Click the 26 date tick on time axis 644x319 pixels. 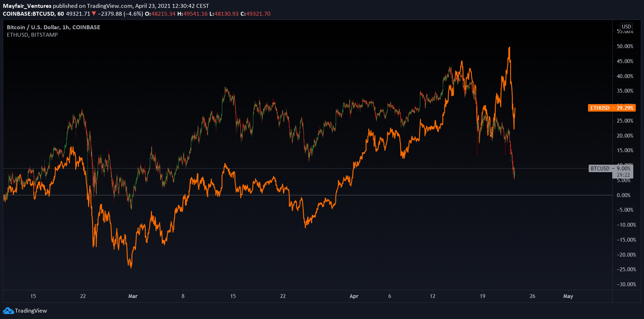click(x=532, y=296)
